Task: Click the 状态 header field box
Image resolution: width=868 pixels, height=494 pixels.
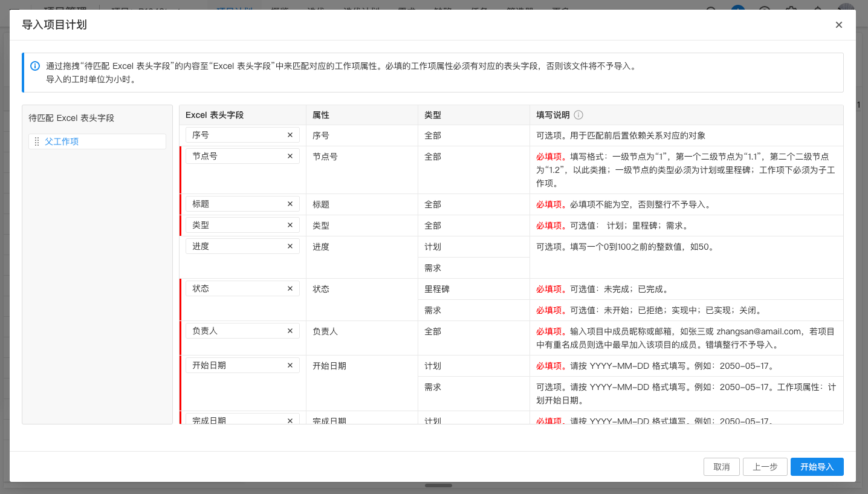Action: click(242, 288)
